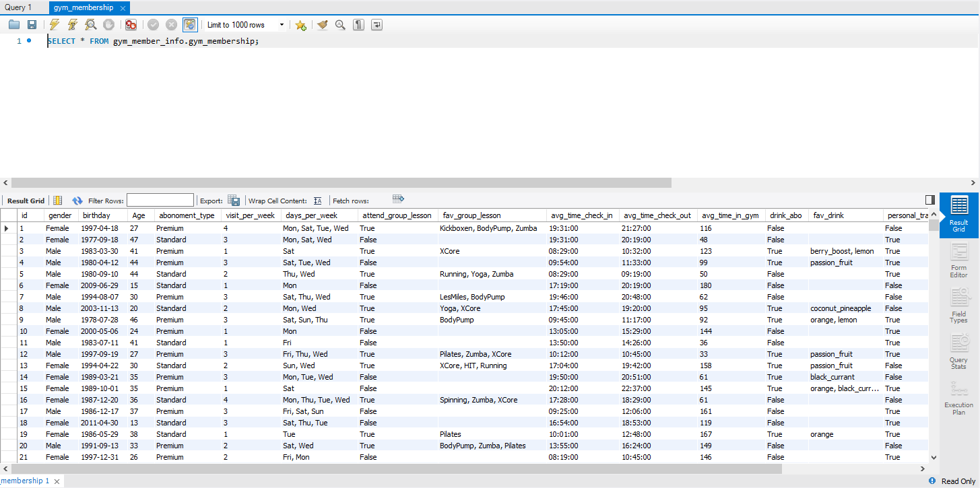Commit transaction check icon

[153, 25]
